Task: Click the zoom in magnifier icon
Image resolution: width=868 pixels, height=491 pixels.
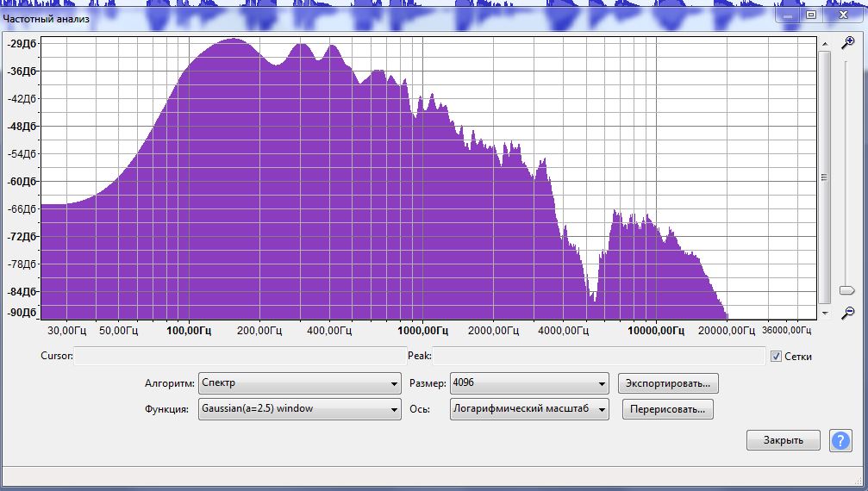Action: point(847,42)
